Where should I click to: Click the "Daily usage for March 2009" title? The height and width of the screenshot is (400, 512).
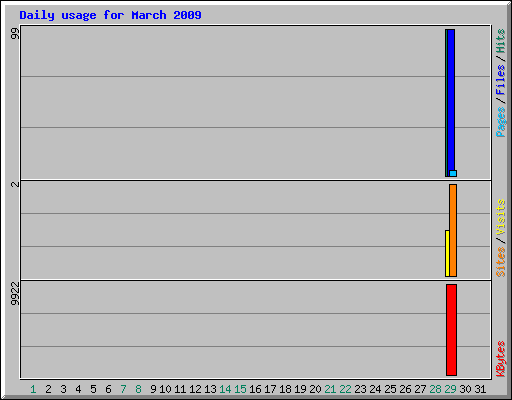[110, 15]
